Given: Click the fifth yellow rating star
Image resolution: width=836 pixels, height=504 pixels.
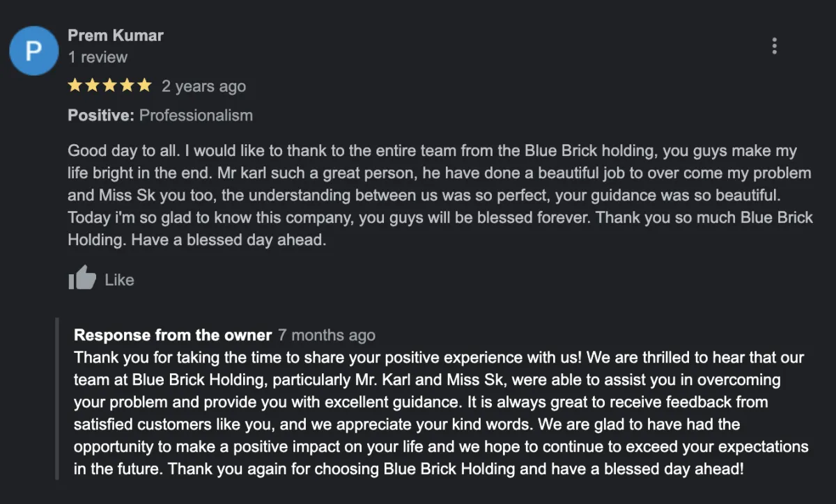Looking at the screenshot, I should 144,86.
